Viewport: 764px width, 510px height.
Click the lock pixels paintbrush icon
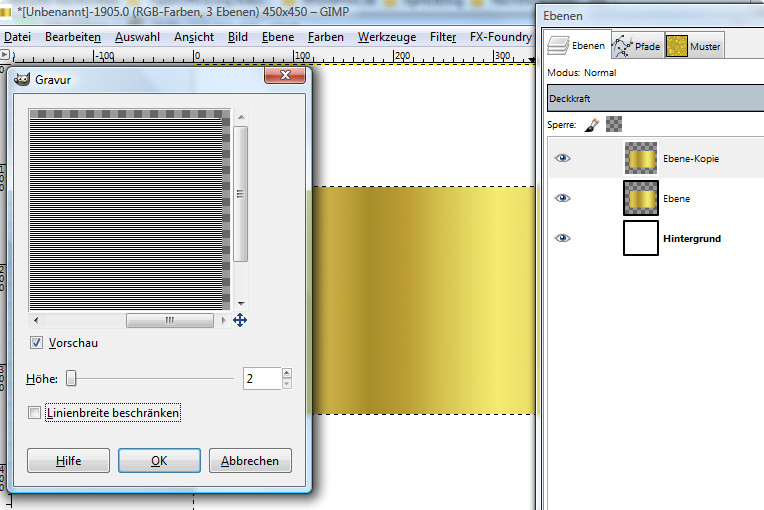coord(592,125)
